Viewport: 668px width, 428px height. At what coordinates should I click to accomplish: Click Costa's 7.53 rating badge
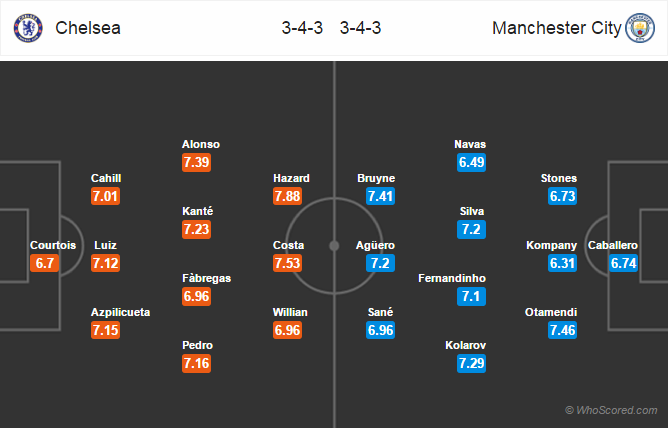click(288, 263)
